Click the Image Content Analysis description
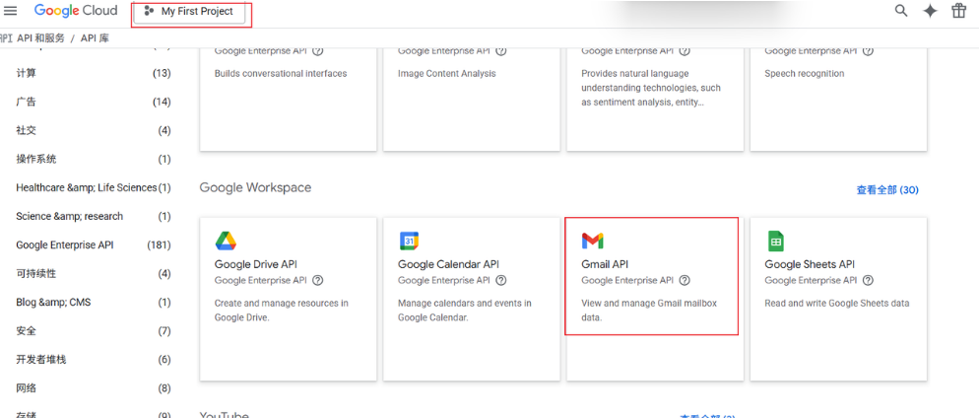Image resolution: width=980 pixels, height=418 pixels. point(447,74)
